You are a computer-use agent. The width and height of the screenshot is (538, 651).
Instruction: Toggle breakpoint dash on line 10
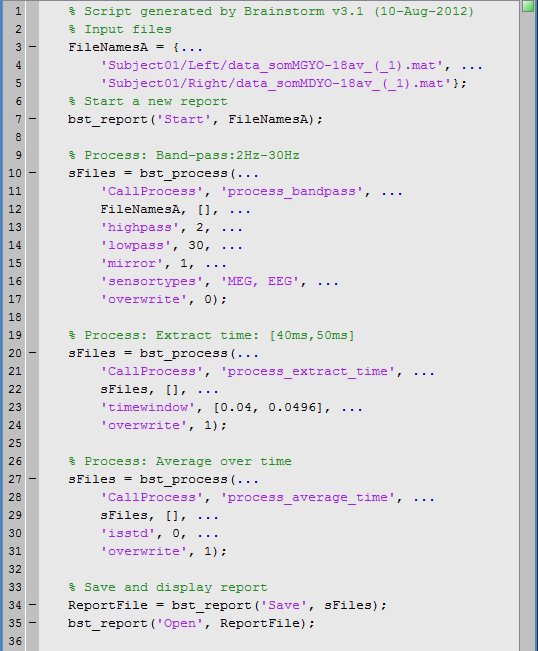tap(32, 173)
